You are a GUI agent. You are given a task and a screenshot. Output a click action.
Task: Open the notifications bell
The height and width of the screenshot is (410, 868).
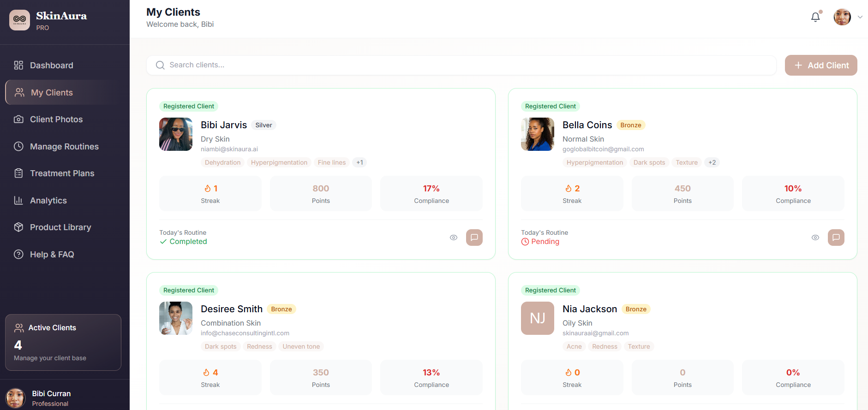click(815, 17)
